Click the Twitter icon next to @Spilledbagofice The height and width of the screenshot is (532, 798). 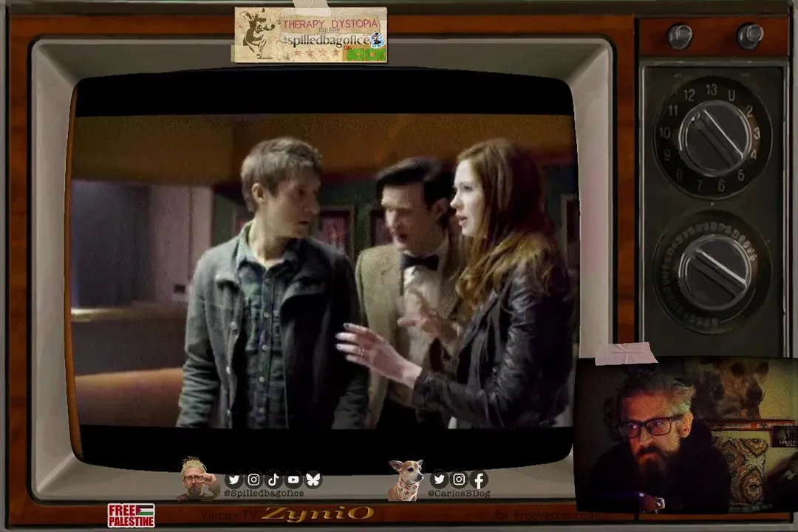tap(233, 480)
